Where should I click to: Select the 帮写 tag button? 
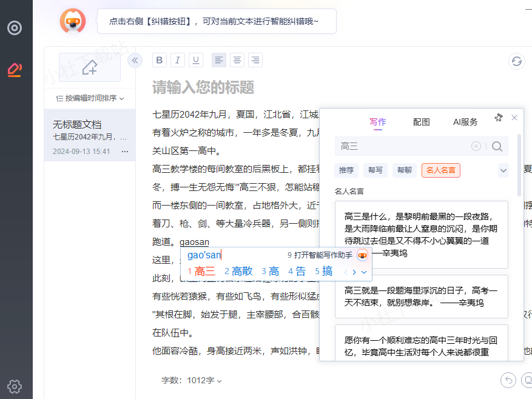(x=375, y=171)
